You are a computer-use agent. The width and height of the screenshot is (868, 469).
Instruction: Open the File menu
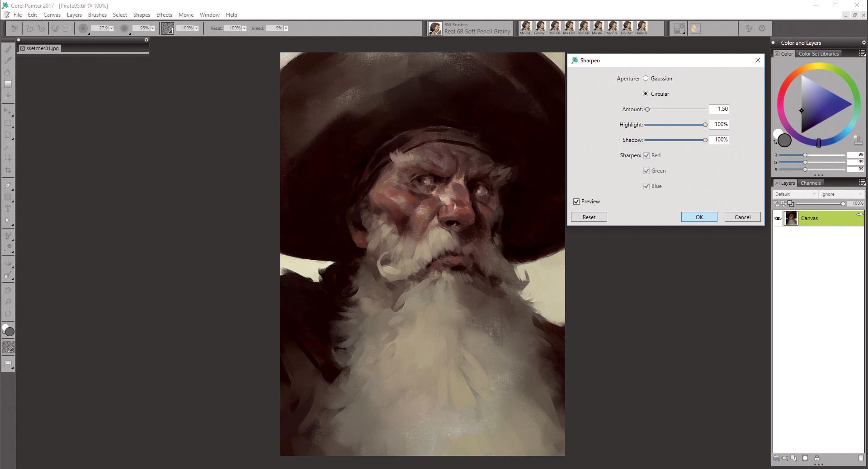(18, 15)
